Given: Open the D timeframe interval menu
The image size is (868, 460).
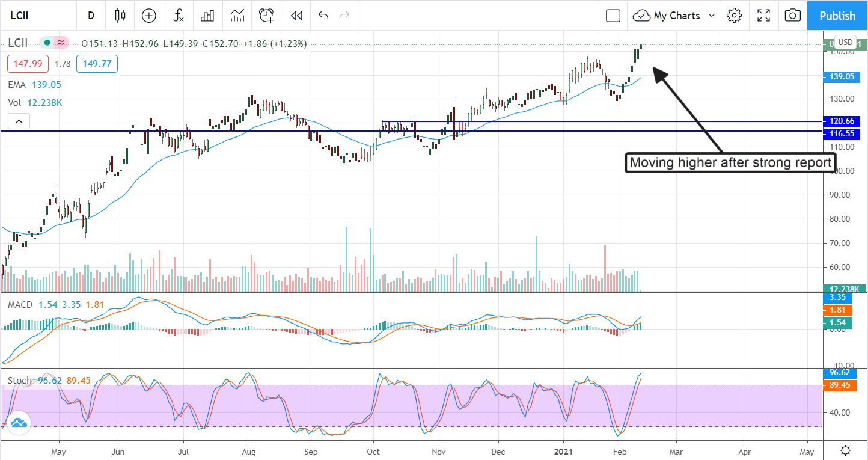Looking at the screenshot, I should point(91,16).
